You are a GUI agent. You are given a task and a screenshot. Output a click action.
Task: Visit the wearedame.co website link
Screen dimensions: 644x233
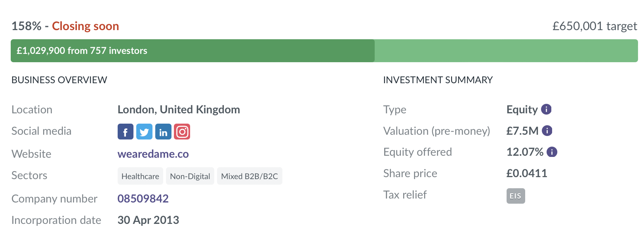click(x=153, y=154)
